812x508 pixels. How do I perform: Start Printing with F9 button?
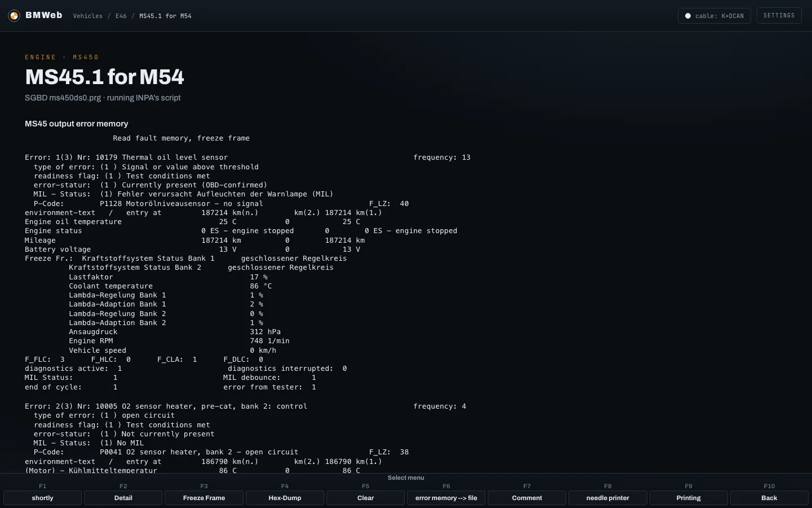(x=689, y=498)
